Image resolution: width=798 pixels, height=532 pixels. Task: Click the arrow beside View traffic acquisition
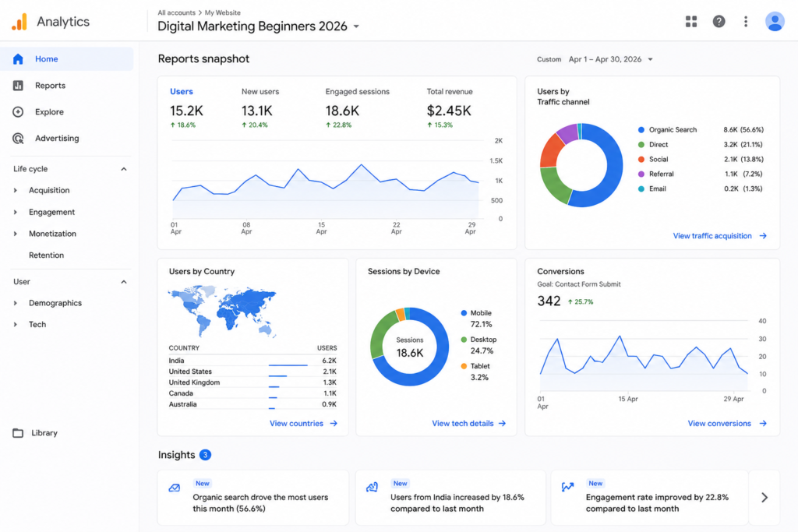(x=763, y=235)
